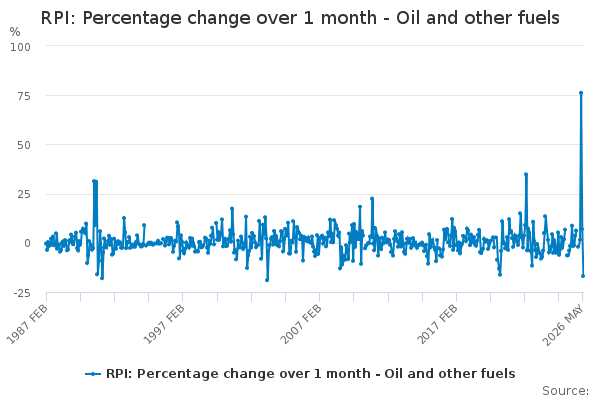Click the 75 y-axis label
The height and width of the screenshot is (400, 600).
tap(24, 96)
